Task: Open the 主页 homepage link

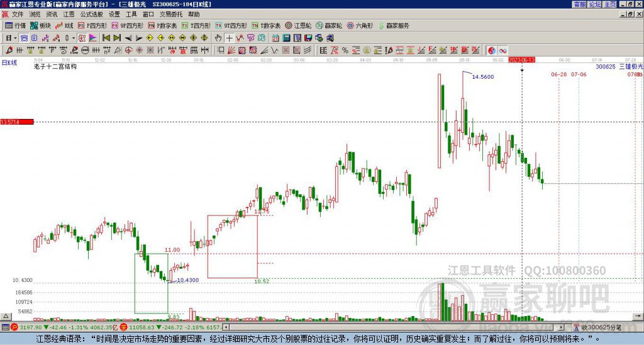Action: [610, 4]
